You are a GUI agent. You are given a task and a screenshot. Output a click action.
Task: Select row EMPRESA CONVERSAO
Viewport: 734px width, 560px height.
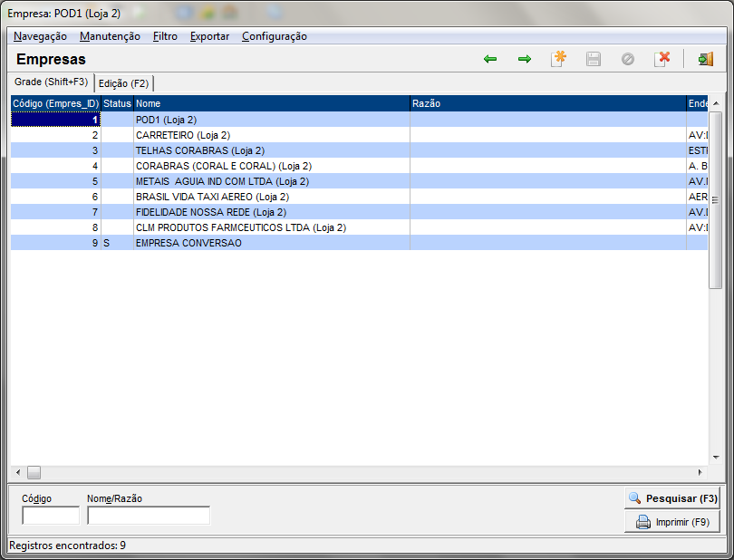point(359,243)
